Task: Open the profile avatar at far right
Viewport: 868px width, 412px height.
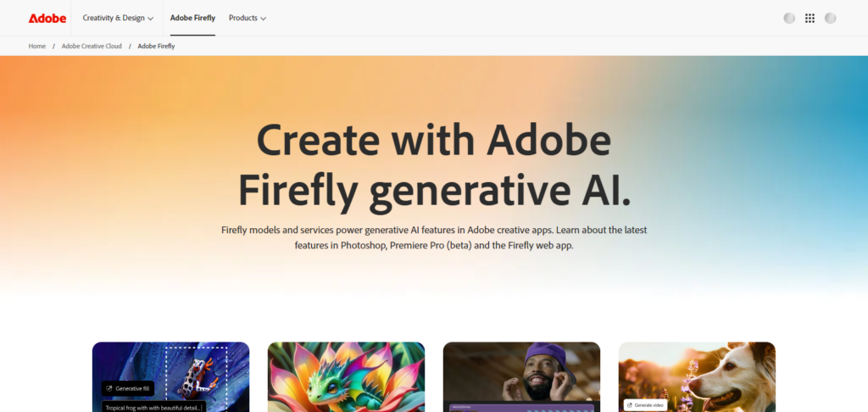Action: 830,18
